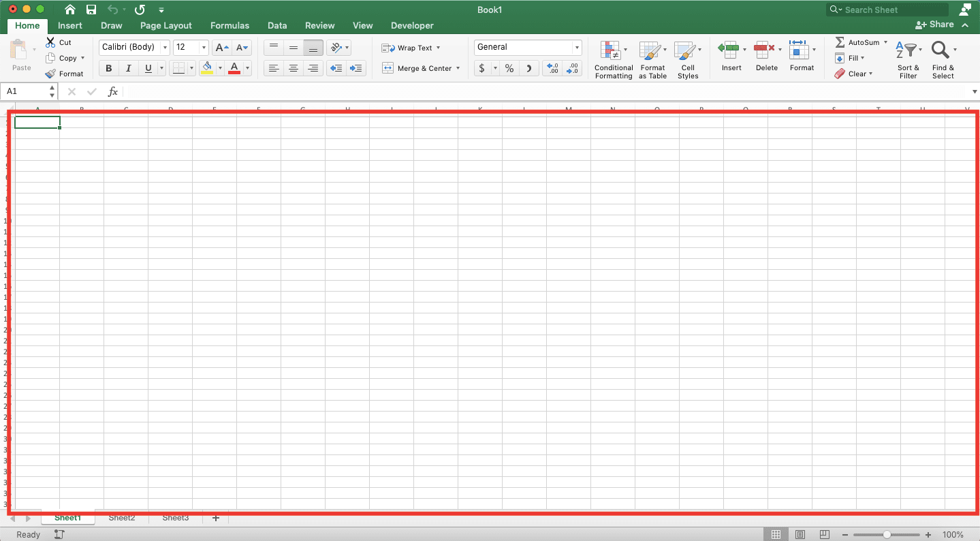Click the Share button
This screenshot has width=980, height=541.
click(x=934, y=25)
